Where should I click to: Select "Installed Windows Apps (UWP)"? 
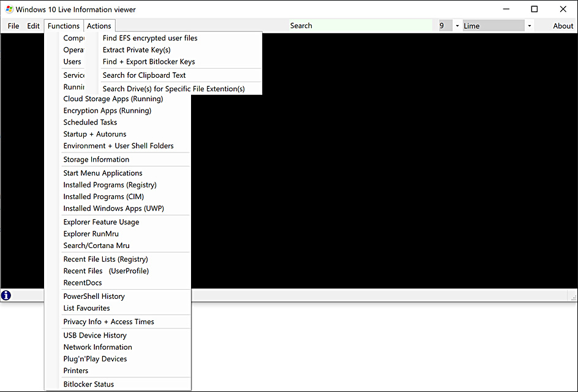click(x=114, y=208)
